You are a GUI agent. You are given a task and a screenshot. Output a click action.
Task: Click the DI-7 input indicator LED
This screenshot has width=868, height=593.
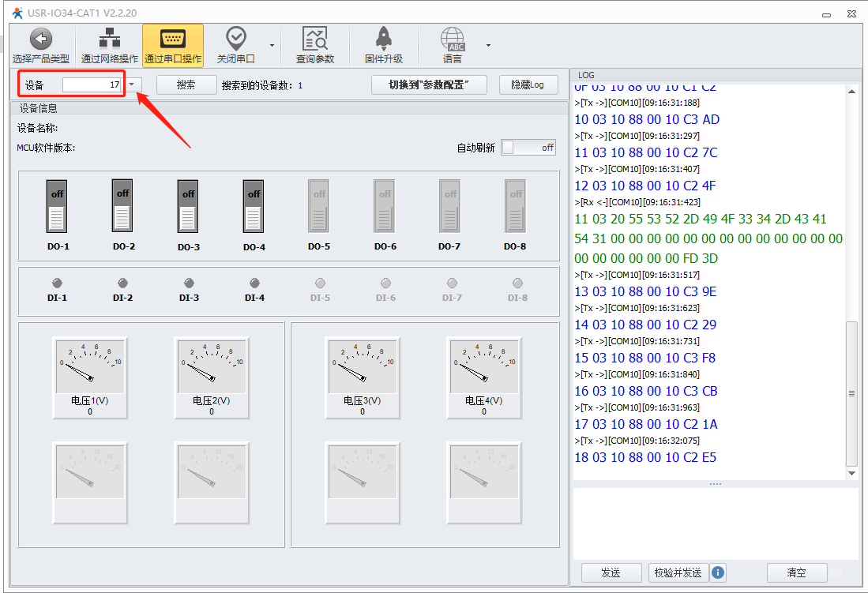pyautogui.click(x=452, y=283)
